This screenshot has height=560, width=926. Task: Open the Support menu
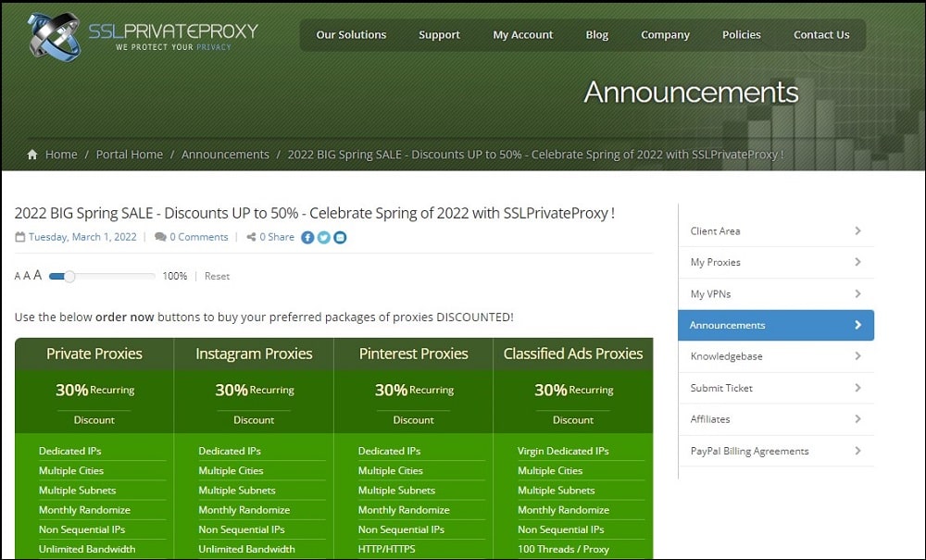[439, 35]
